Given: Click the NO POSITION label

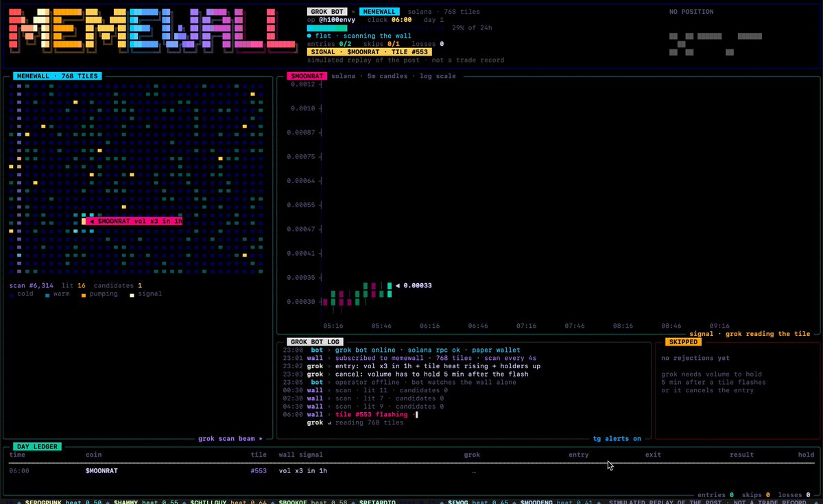Looking at the screenshot, I should click(x=691, y=12).
